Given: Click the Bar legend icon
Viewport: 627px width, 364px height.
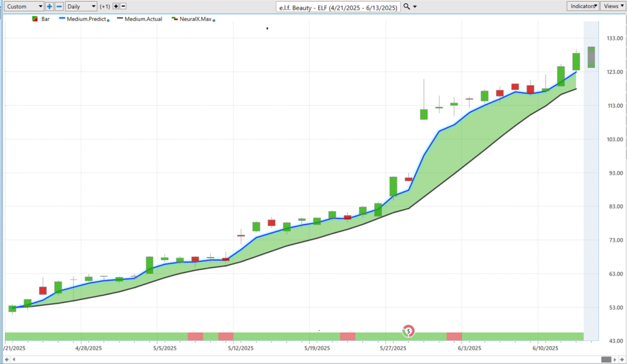Looking at the screenshot, I should tap(35, 19).
